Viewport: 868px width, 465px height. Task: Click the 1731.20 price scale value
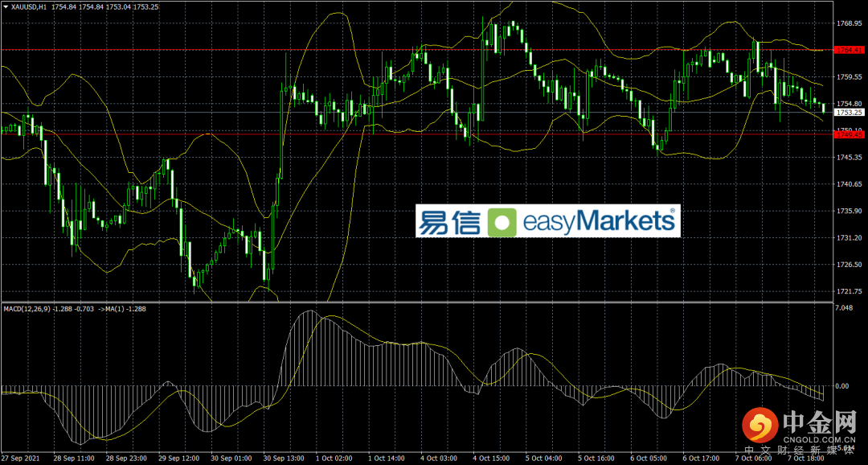850,237
